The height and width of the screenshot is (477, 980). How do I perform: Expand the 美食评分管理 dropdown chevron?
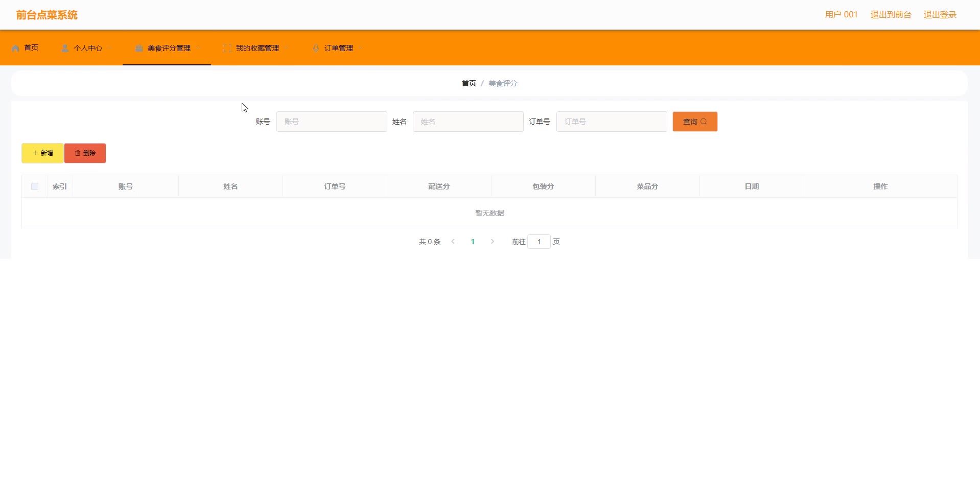pyautogui.click(x=198, y=48)
